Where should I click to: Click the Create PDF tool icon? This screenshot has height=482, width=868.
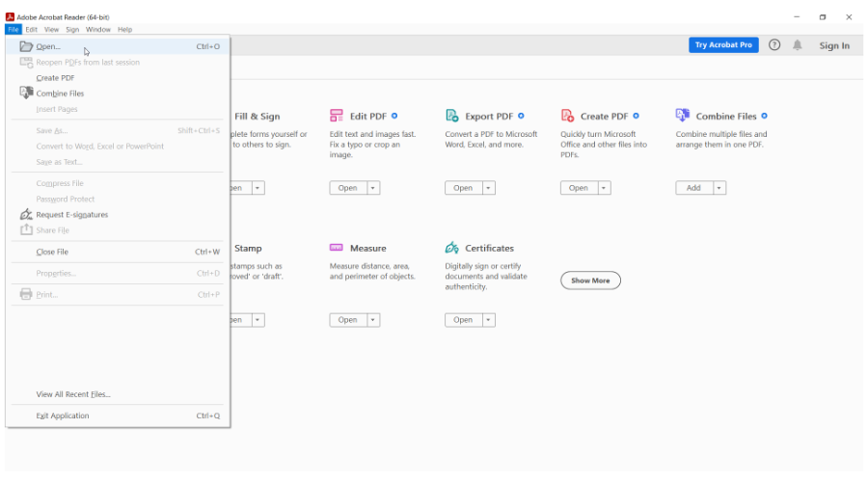(567, 116)
